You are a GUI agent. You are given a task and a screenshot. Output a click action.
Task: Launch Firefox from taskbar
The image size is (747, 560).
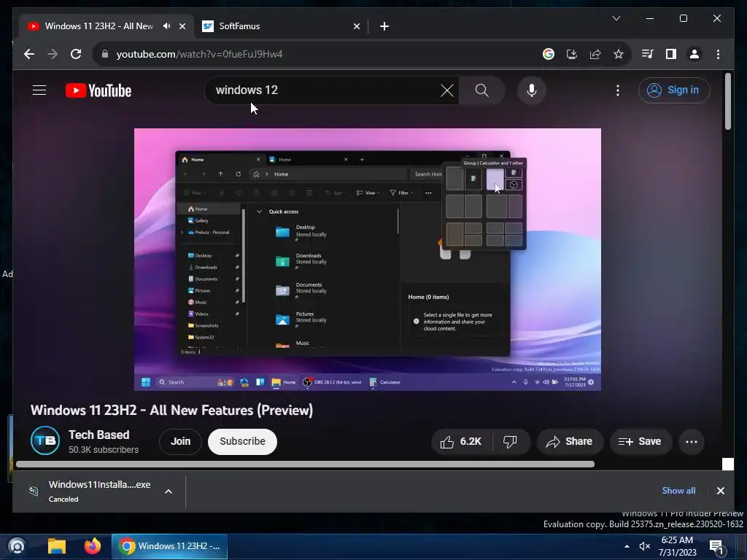click(93, 546)
